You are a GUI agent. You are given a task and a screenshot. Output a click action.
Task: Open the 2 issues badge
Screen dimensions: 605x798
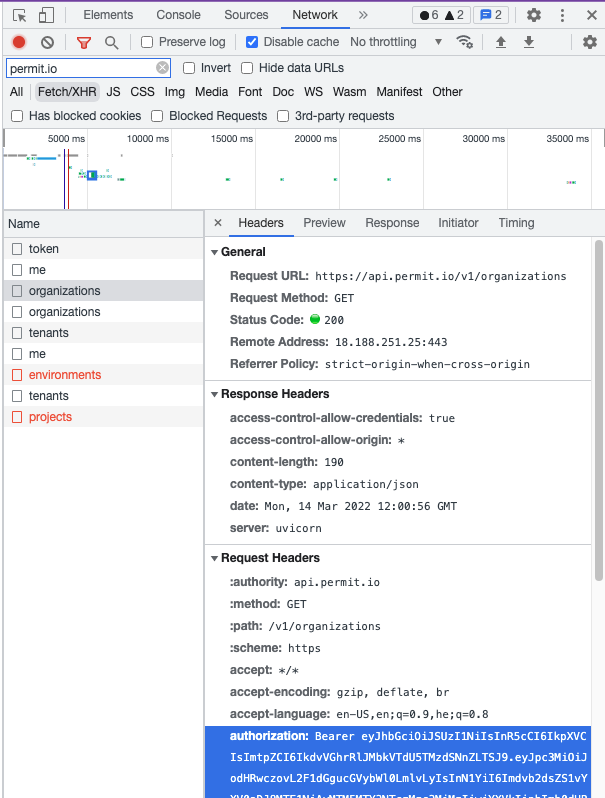coord(491,15)
